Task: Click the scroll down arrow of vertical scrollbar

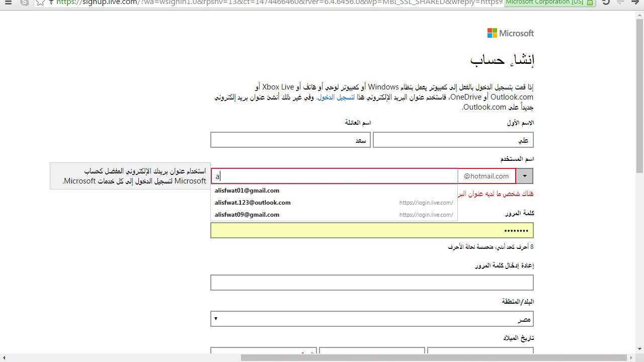Action: (x=639, y=349)
